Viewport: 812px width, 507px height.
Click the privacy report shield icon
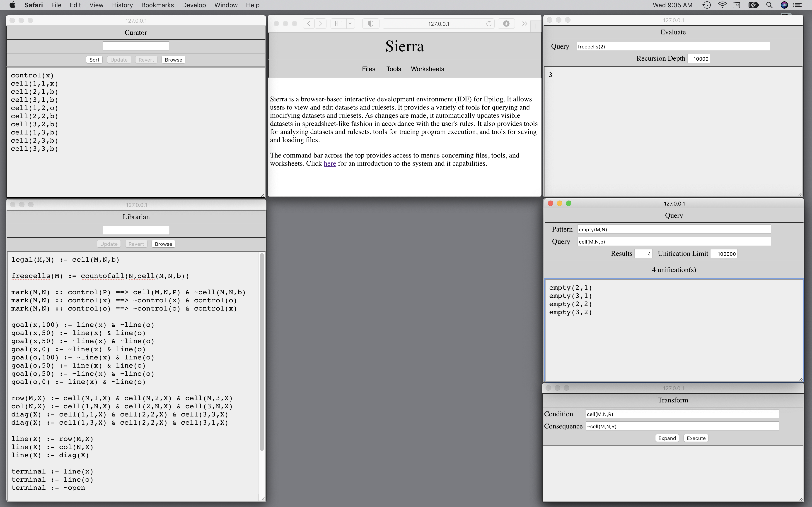click(x=371, y=24)
